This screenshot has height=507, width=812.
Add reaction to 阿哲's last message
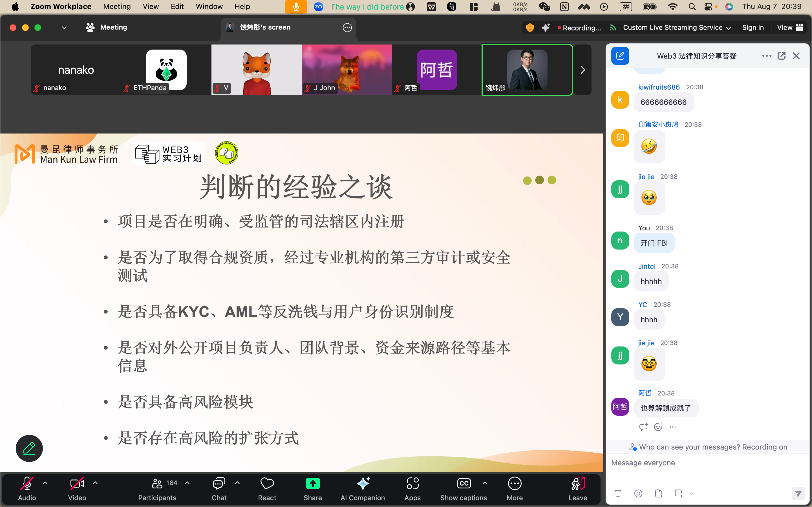click(658, 427)
